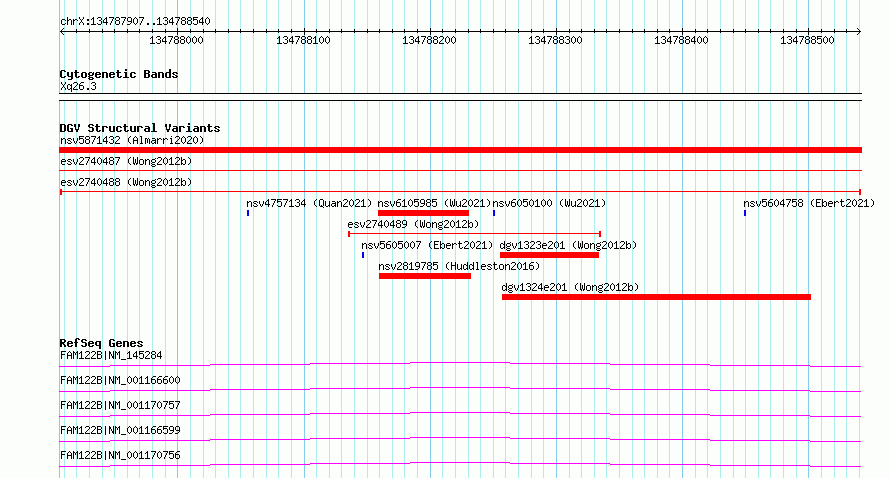Click ruler position 134788300
Screen dimensions: 890x478
pos(555,40)
